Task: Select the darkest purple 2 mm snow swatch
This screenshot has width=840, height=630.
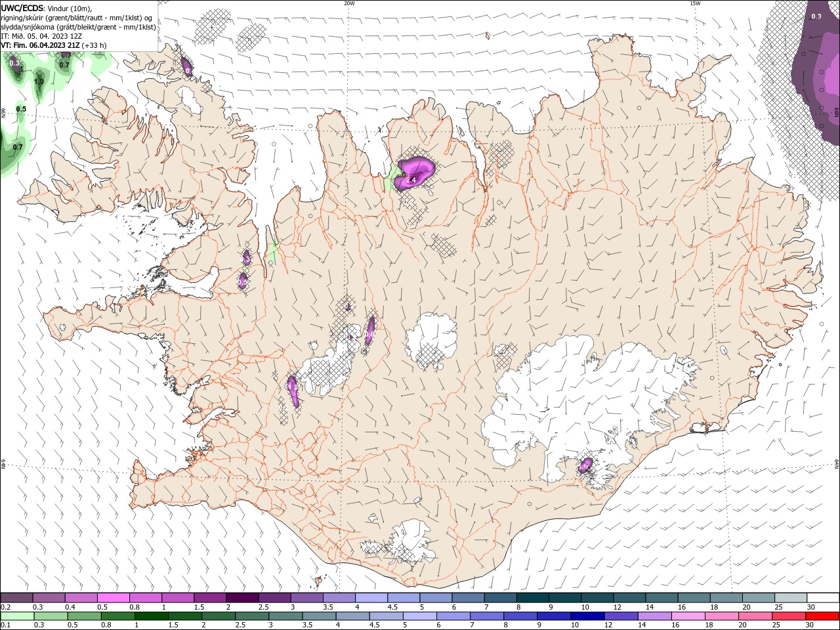Action: point(242,598)
